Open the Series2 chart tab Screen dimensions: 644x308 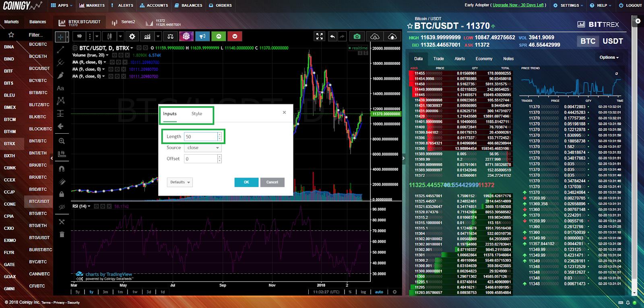(124, 22)
